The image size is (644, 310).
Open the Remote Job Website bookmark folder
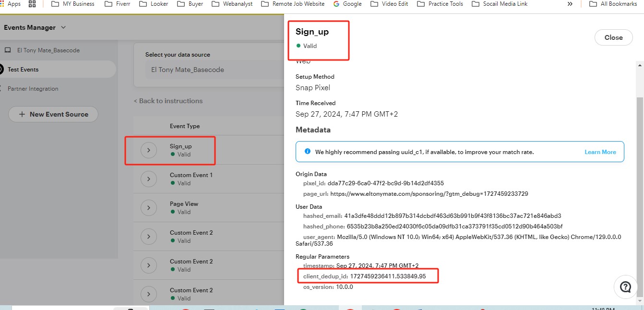(x=293, y=4)
